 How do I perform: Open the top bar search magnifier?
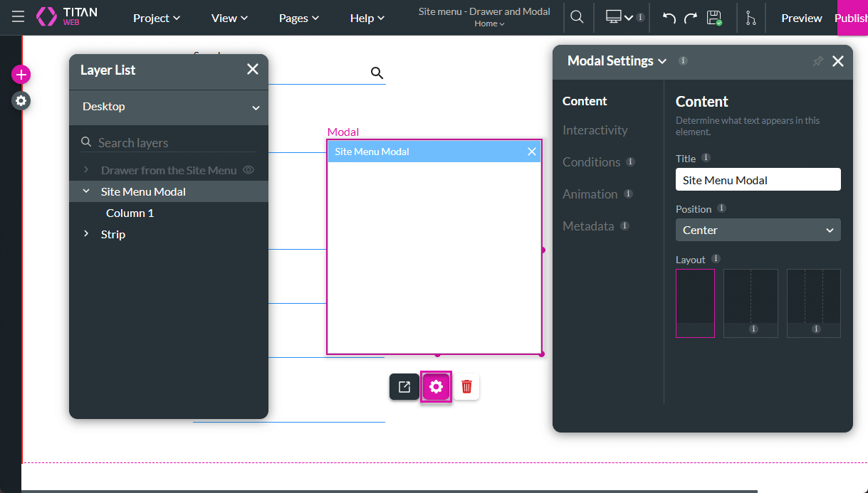(577, 18)
